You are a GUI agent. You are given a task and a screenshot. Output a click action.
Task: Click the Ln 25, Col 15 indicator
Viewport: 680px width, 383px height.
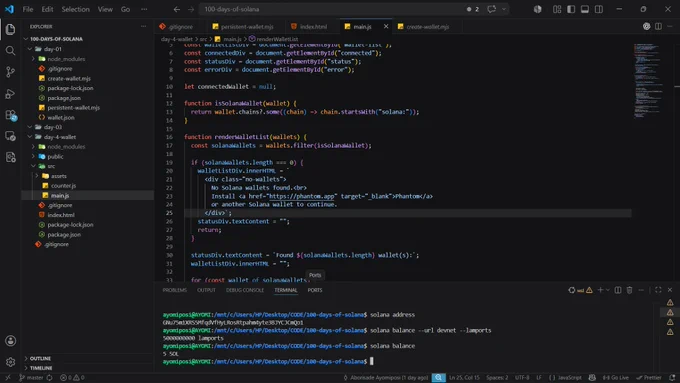pyautogui.click(x=464, y=378)
